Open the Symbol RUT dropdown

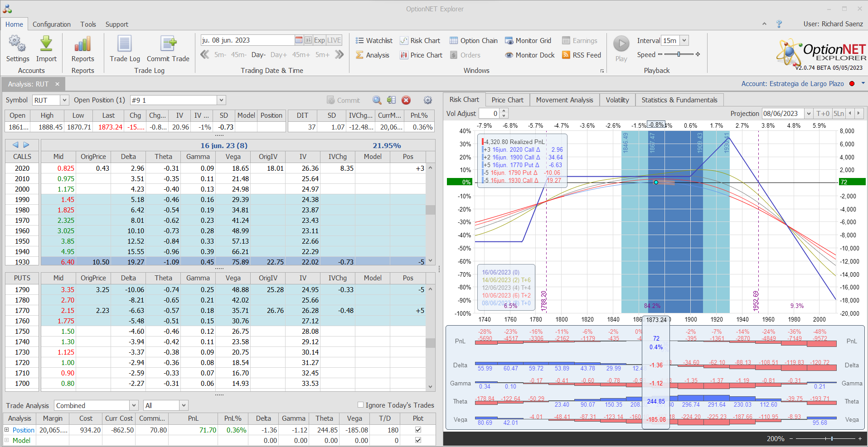(x=64, y=100)
